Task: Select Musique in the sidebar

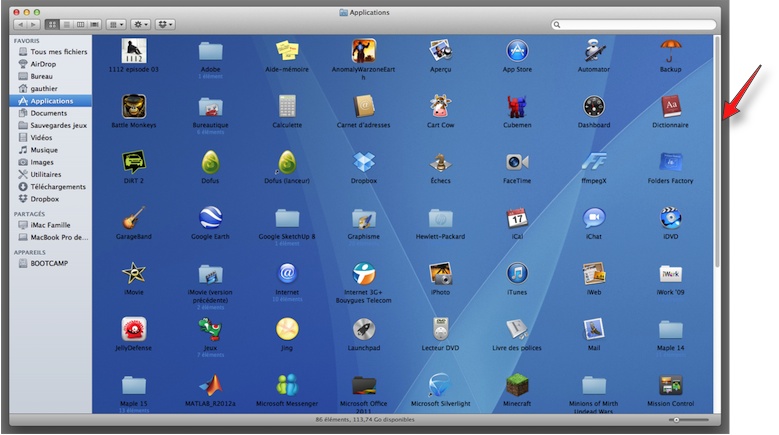Action: [x=51, y=150]
